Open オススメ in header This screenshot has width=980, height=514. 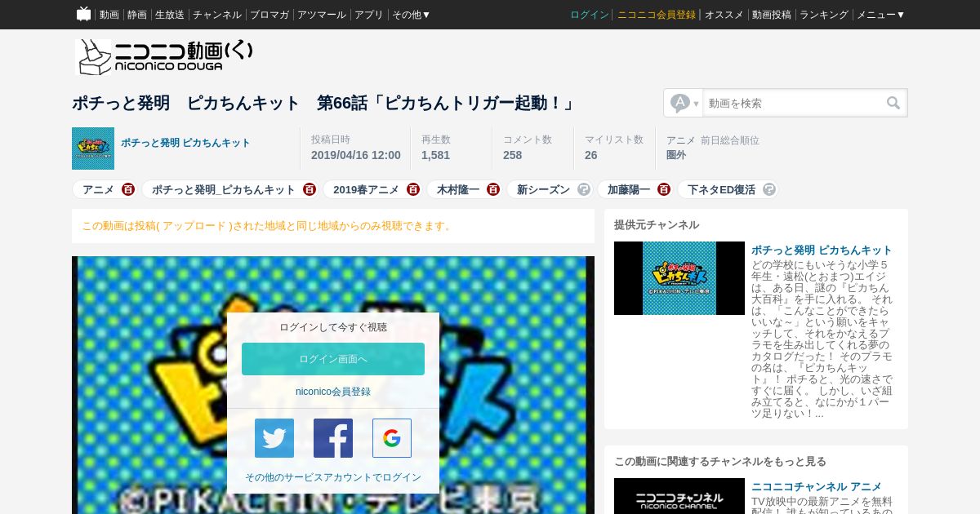(x=724, y=15)
